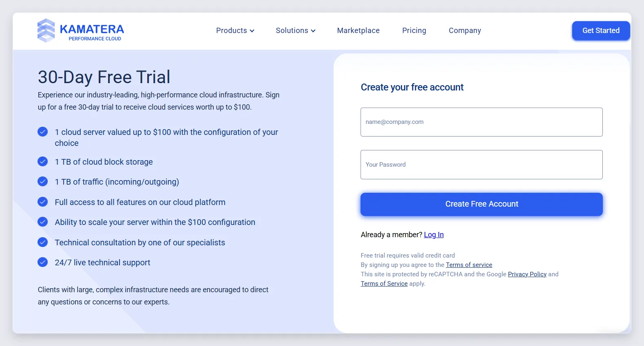
Task: Open the Company menu item
Action: [465, 31]
